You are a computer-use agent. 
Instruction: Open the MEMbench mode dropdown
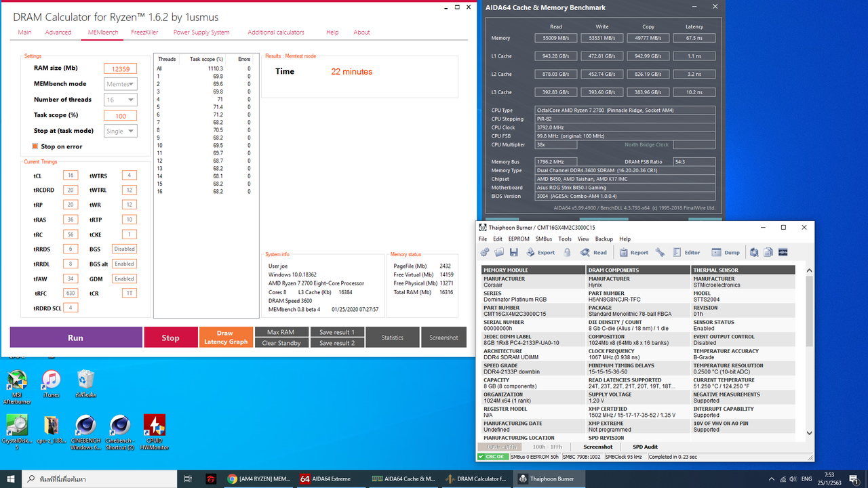click(121, 84)
